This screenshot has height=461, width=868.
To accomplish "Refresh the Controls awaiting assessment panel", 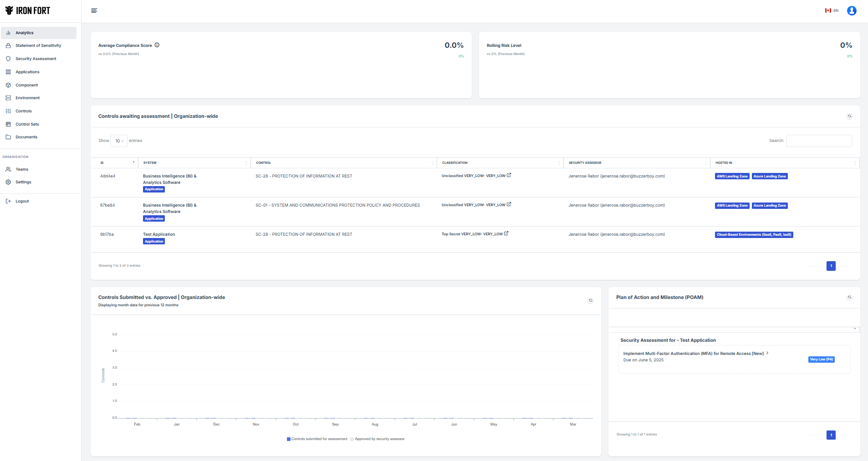I will 849,117.
